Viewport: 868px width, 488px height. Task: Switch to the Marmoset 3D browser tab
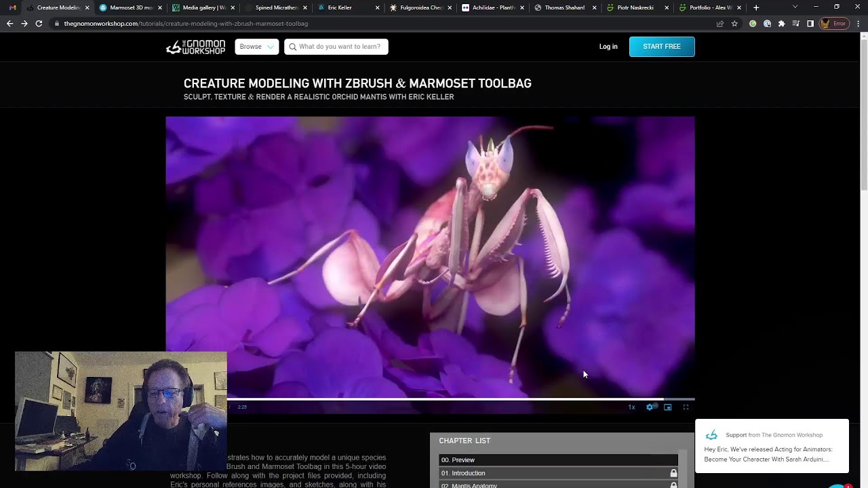pyautogui.click(x=132, y=7)
